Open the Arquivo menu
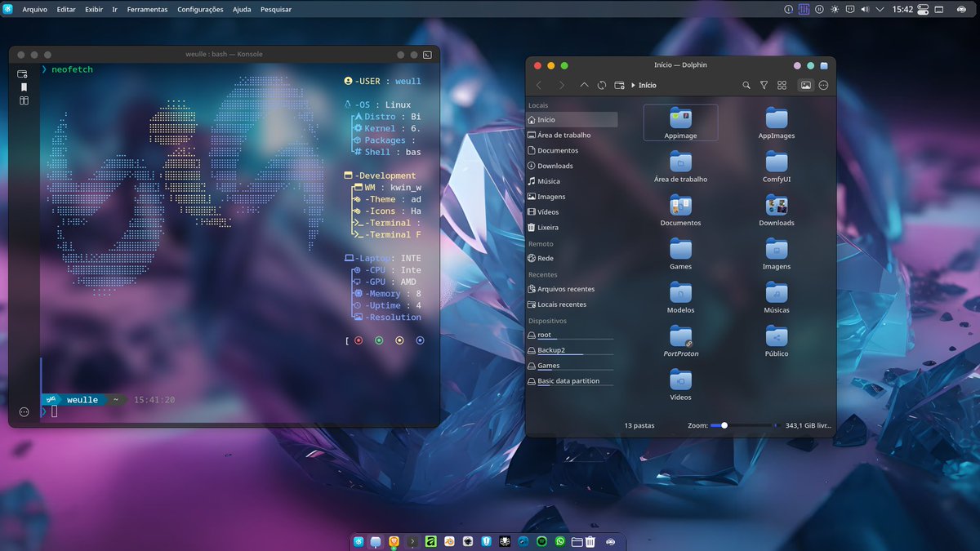Viewport: 980px width, 551px height. pyautogui.click(x=34, y=9)
